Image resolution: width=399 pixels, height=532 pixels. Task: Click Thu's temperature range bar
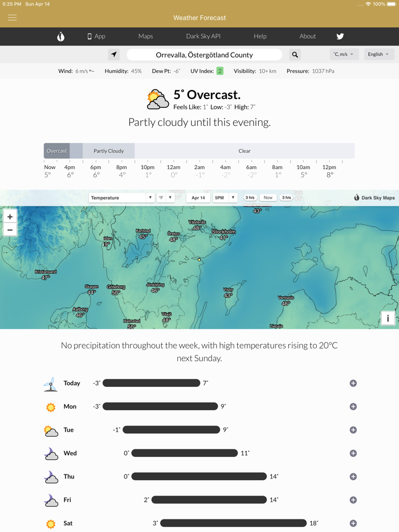[199, 476]
